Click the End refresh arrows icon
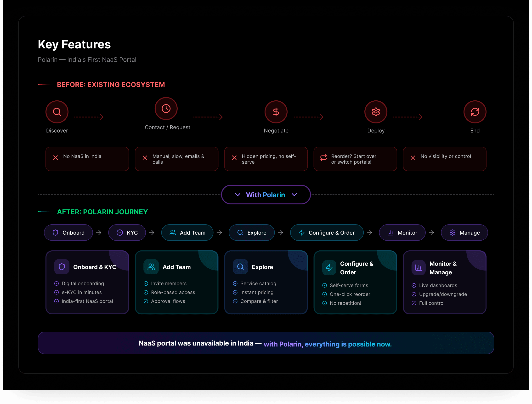The height and width of the screenshot is (404, 532). click(x=475, y=112)
